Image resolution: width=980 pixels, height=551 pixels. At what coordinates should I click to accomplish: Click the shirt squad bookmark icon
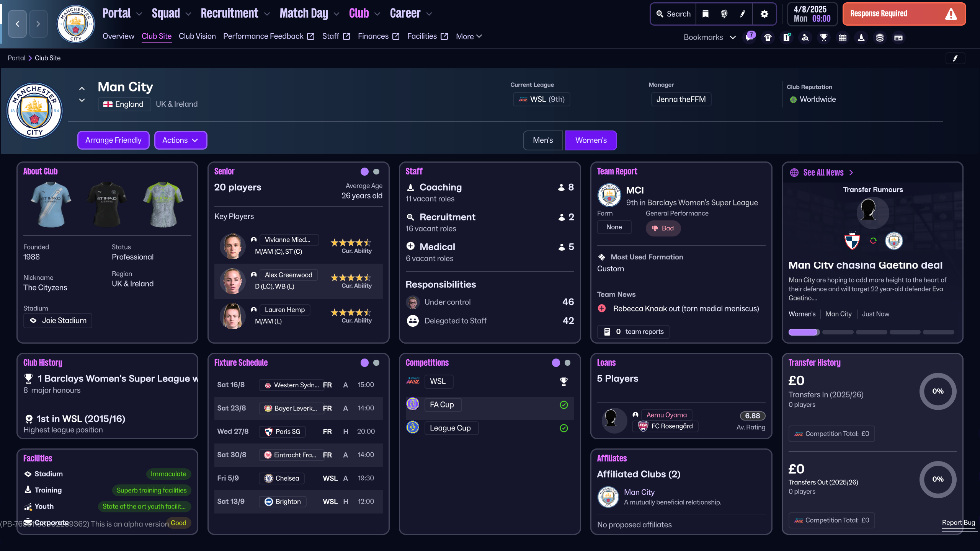[768, 37]
